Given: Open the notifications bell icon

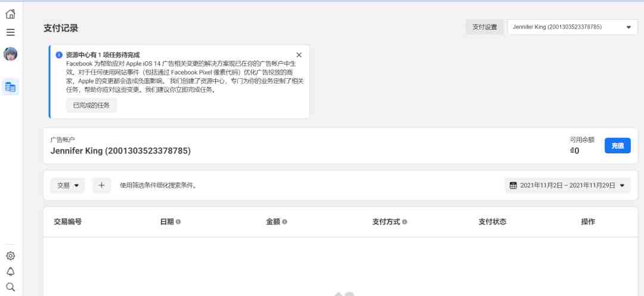Looking at the screenshot, I should 10,272.
